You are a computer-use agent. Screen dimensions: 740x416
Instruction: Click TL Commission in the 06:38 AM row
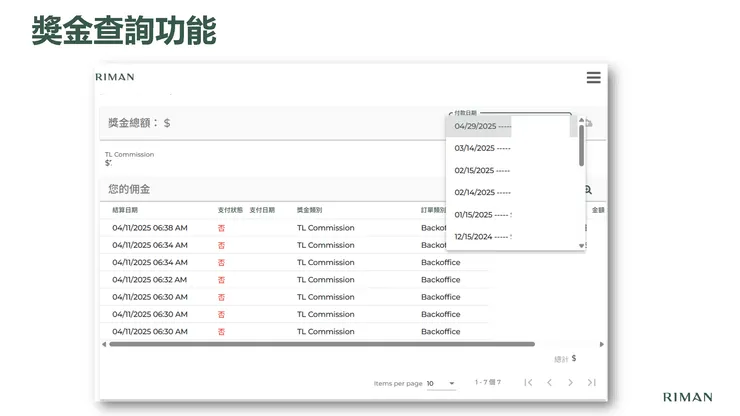(326, 228)
